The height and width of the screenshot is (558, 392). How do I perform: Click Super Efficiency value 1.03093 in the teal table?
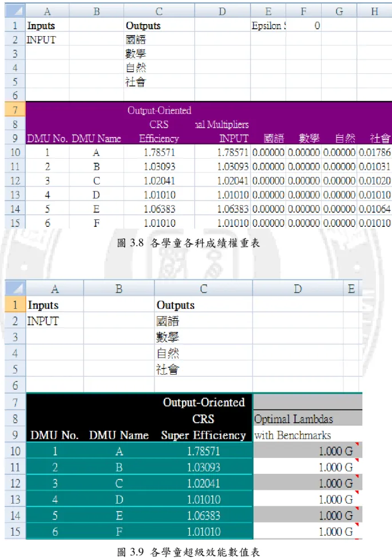point(203,467)
